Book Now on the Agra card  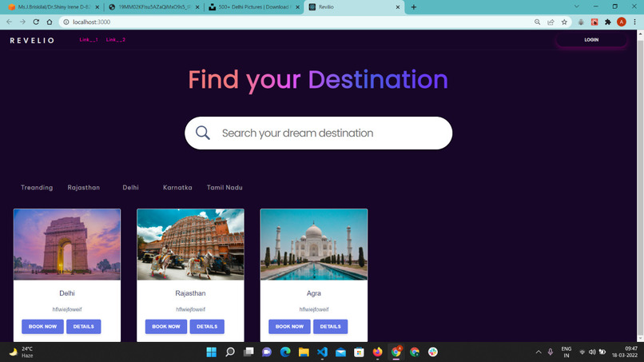coord(289,327)
